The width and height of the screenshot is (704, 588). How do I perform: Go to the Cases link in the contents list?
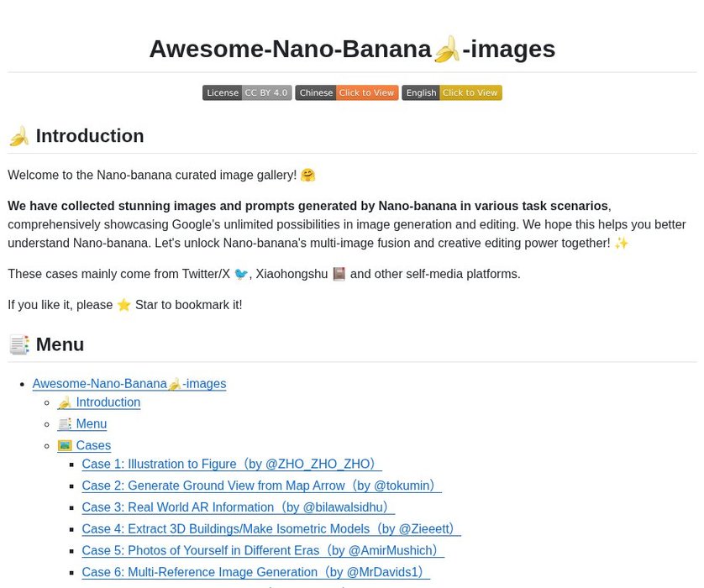point(84,445)
